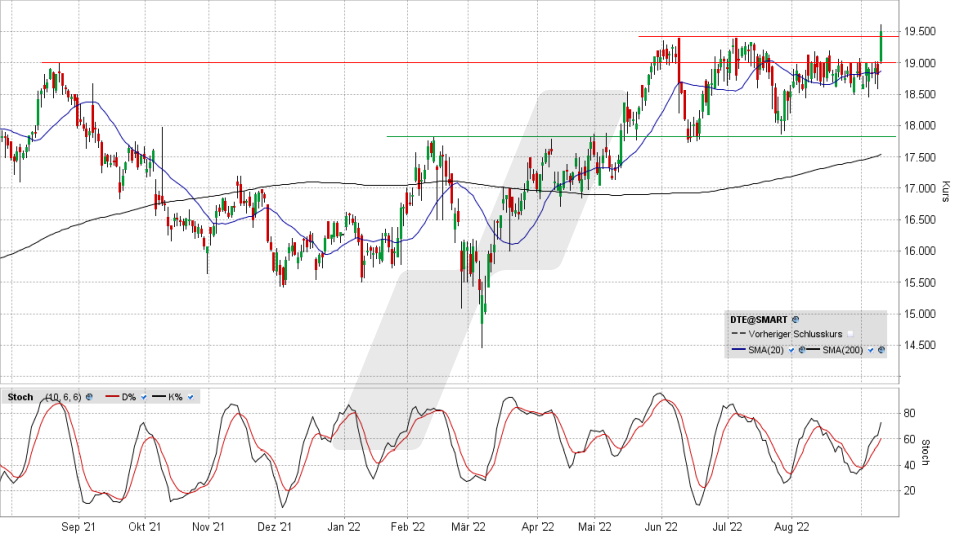
Task: Uncheck the SMA(20) line checkbox
Action: 792,350
